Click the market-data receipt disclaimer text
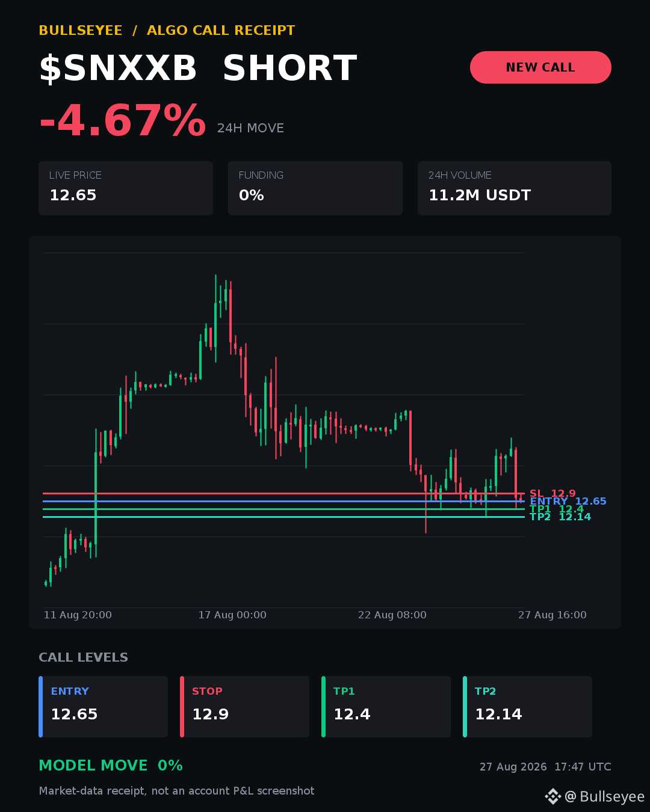650x812 pixels. [176, 791]
